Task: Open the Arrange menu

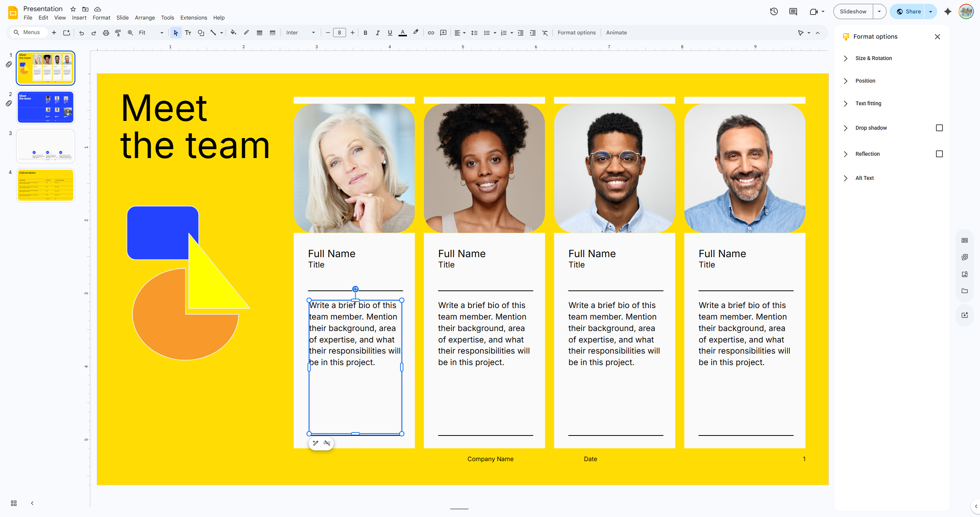Action: click(145, 18)
